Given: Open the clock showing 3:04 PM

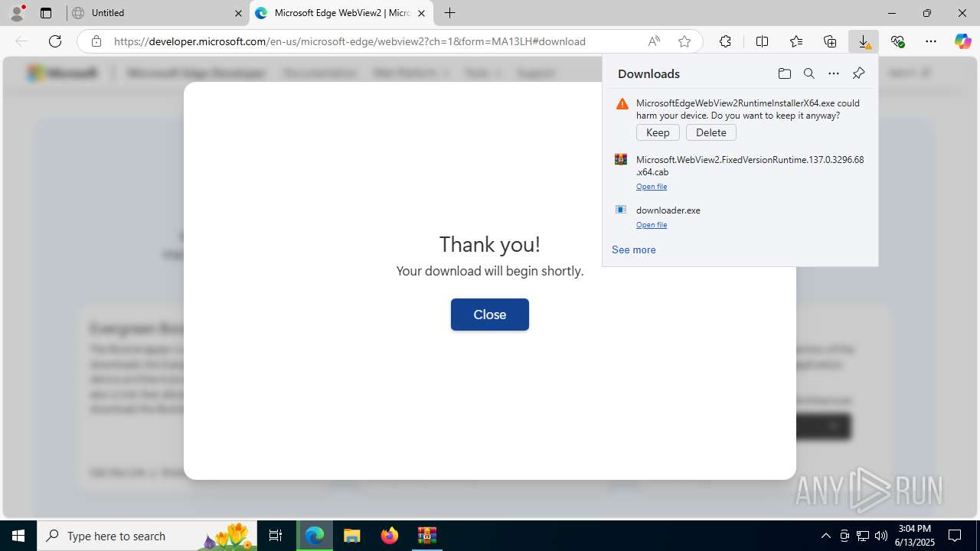Looking at the screenshot, I should pyautogui.click(x=915, y=536).
